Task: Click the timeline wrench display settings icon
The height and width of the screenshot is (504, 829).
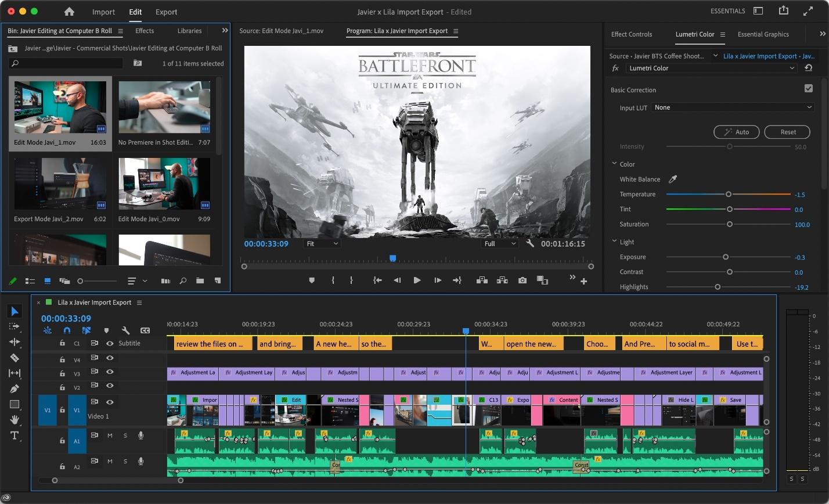Action: tap(125, 330)
